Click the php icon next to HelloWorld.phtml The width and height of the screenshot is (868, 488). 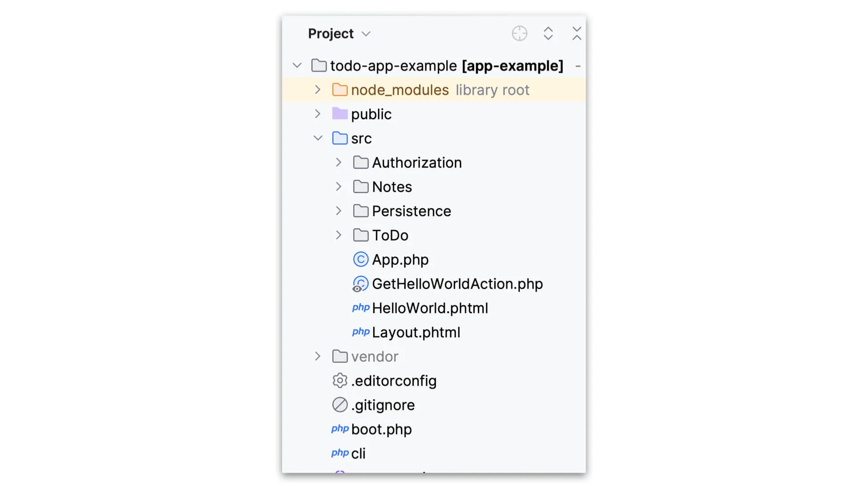pos(360,308)
